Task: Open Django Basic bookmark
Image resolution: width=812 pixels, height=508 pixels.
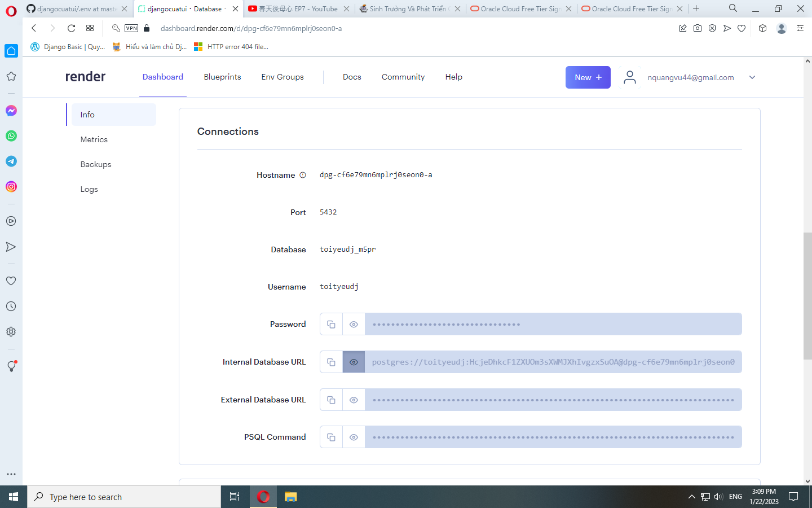Action: [68, 47]
